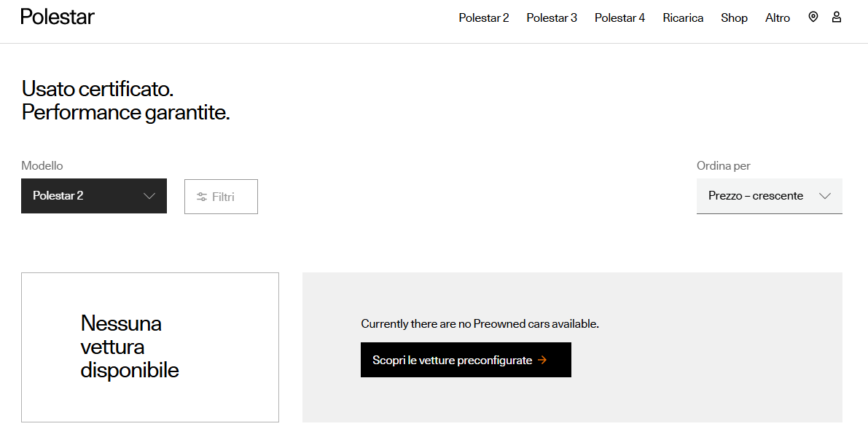Go to the Ricarica menu item

[683, 17]
